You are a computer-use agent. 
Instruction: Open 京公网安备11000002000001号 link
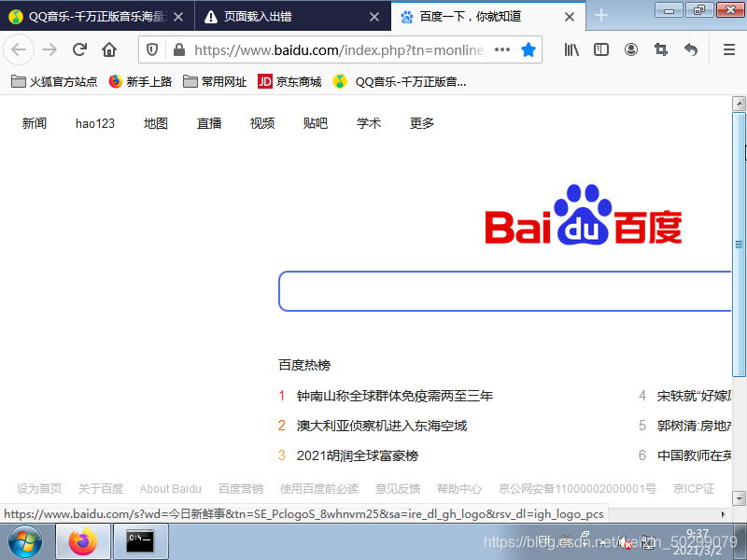pyautogui.click(x=577, y=488)
